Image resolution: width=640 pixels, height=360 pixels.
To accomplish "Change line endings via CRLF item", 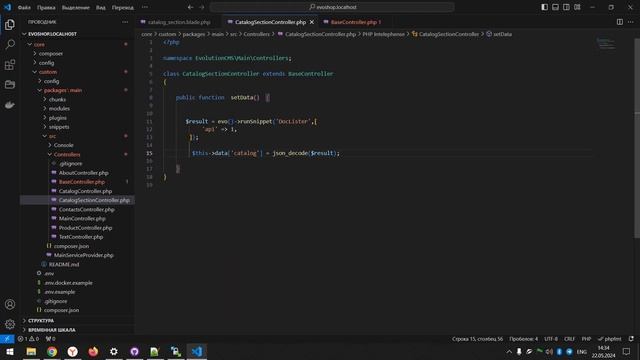I will click(569, 339).
